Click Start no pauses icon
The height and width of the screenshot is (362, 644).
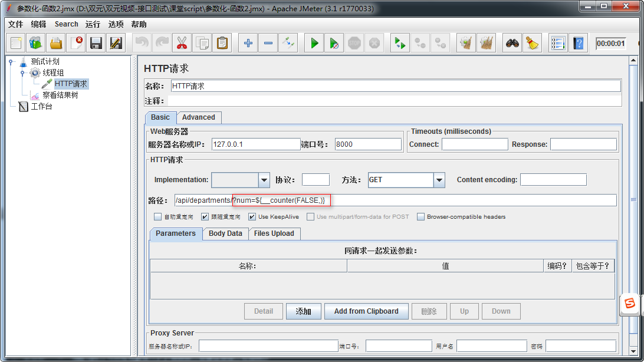pyautogui.click(x=334, y=43)
